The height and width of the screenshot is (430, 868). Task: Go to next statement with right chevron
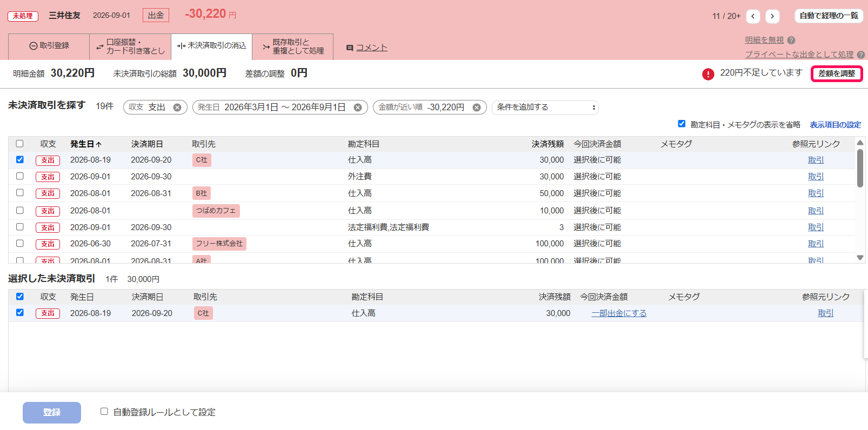(772, 16)
